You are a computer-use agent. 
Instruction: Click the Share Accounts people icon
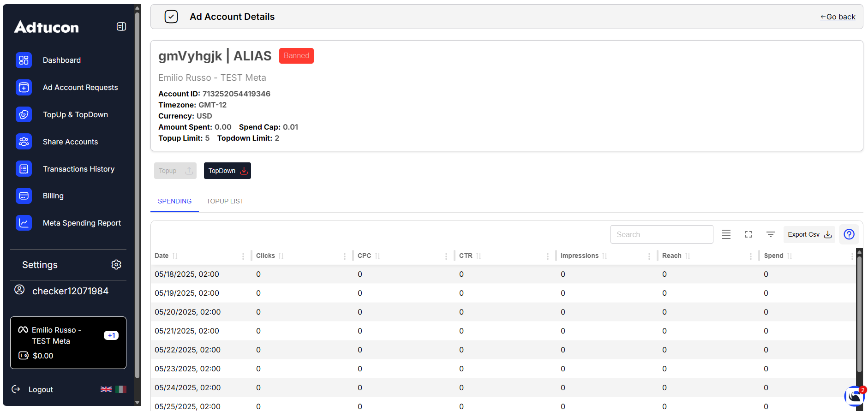tap(24, 142)
